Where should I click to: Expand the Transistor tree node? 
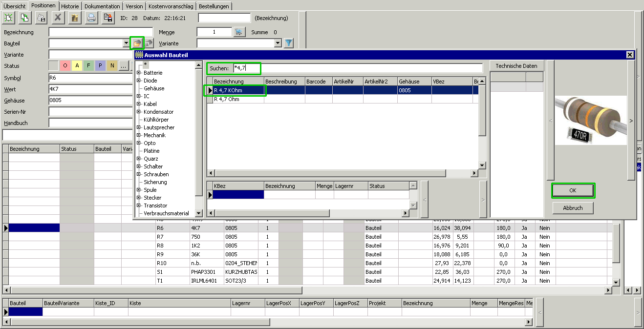pyautogui.click(x=139, y=206)
